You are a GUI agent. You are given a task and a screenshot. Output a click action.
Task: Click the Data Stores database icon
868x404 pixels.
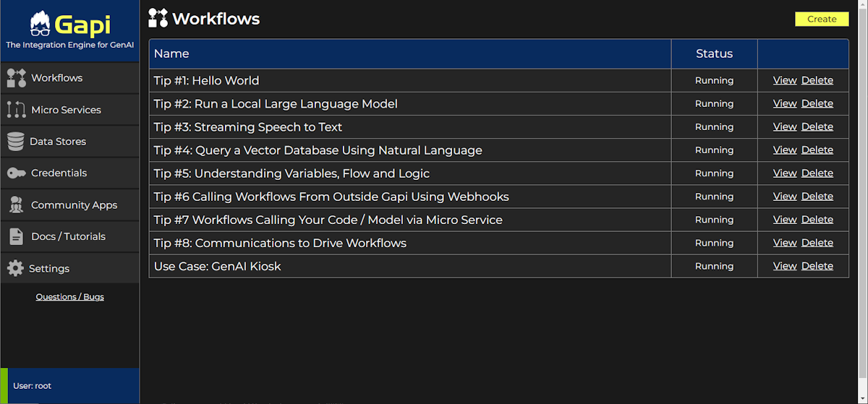(15, 142)
